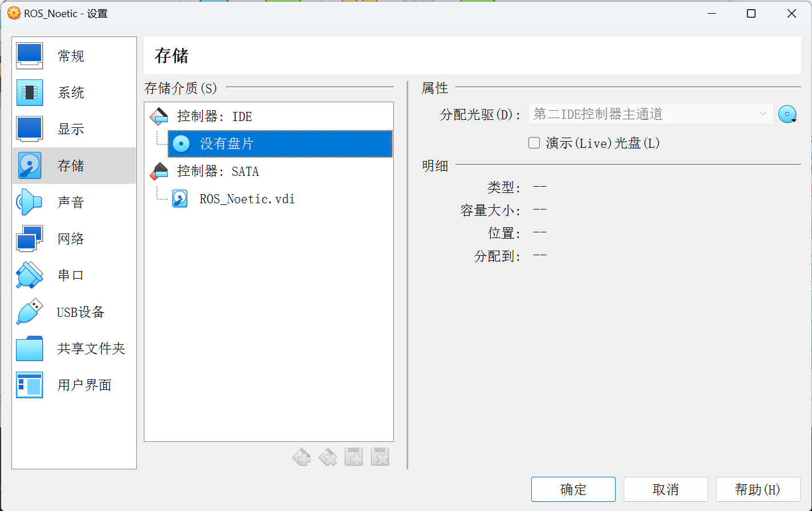Screen dimensions: 812x511
Task: Click the 串口 label in the sidebar
Action: click(71, 275)
